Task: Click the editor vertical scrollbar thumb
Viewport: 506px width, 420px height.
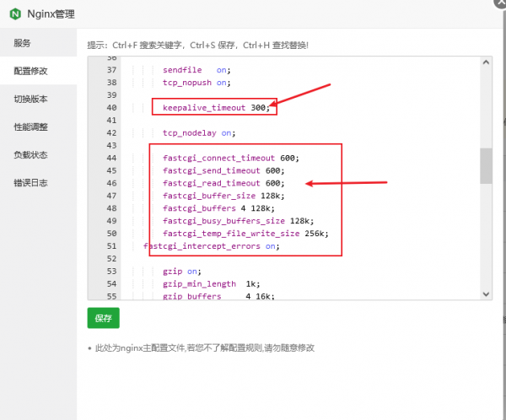Action: coord(486,166)
